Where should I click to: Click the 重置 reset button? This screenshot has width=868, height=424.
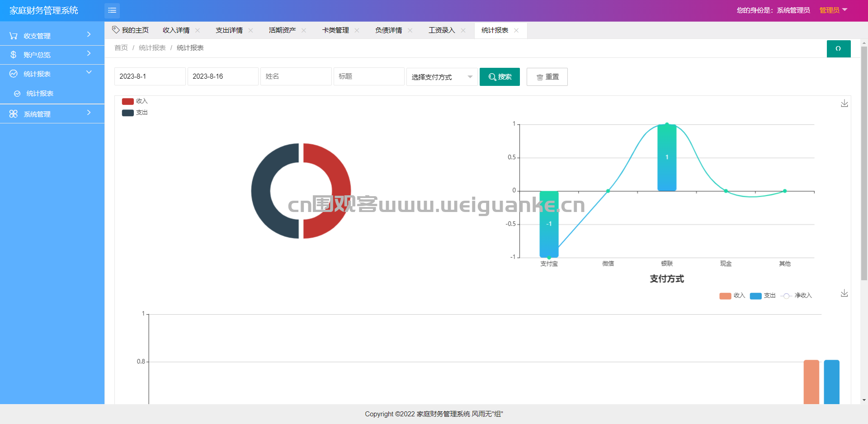tap(547, 77)
